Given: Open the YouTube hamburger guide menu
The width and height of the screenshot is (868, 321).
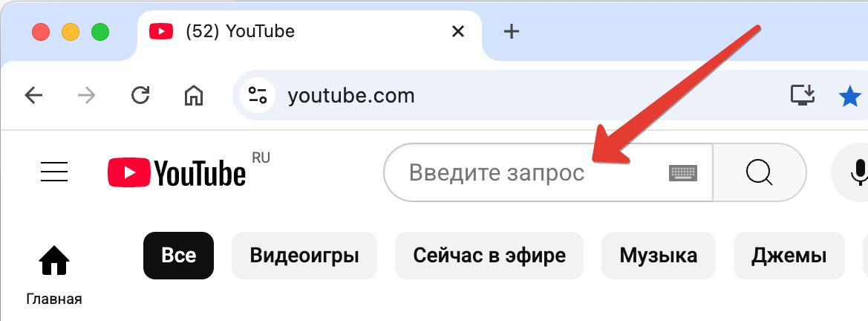Looking at the screenshot, I should (x=54, y=172).
